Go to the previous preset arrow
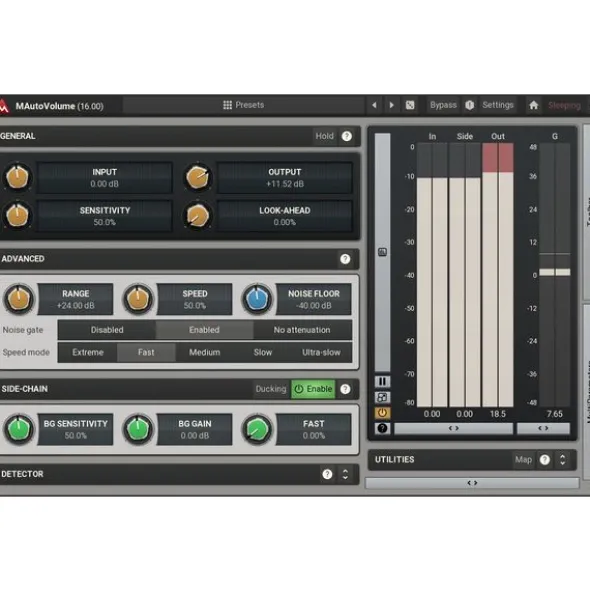The height and width of the screenshot is (591, 590). pos(374,105)
